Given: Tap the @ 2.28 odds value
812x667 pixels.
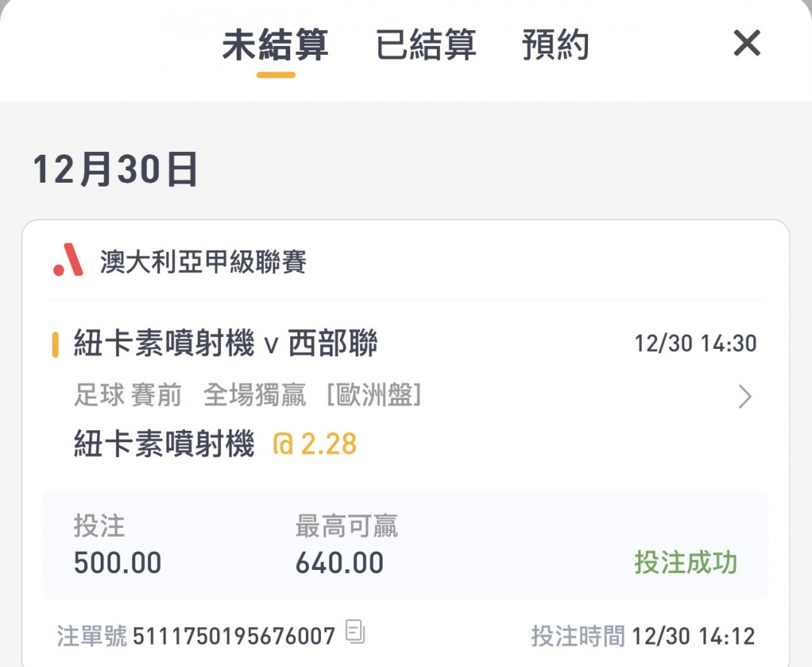Looking at the screenshot, I should pyautogui.click(x=314, y=444).
